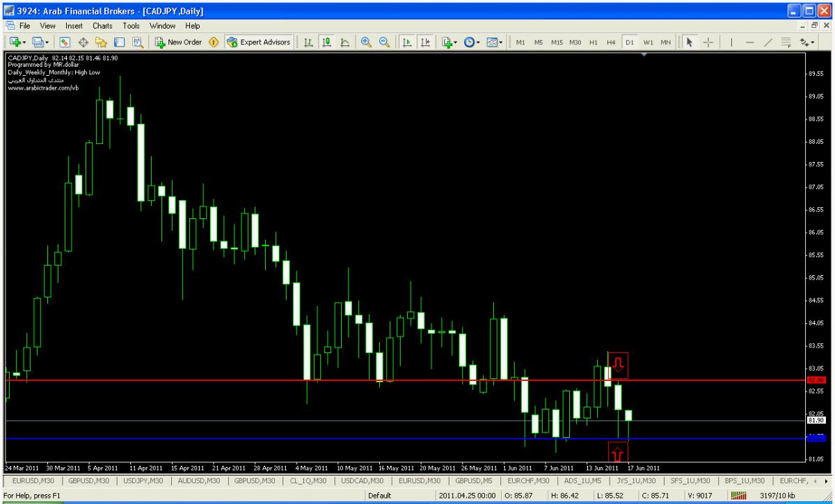
Task: Open the Window menu
Action: coord(162,26)
